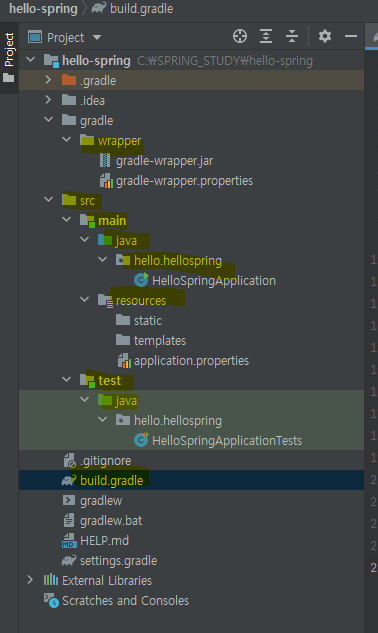This screenshot has width=378, height=633.
Task: Click the gradlew script file icon
Action: coord(69,501)
